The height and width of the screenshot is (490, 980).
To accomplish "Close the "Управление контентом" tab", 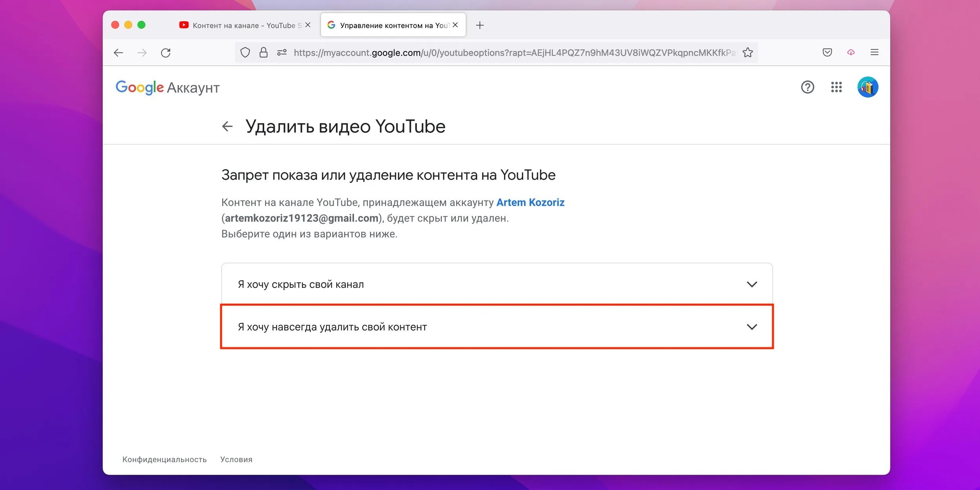I will click(455, 25).
